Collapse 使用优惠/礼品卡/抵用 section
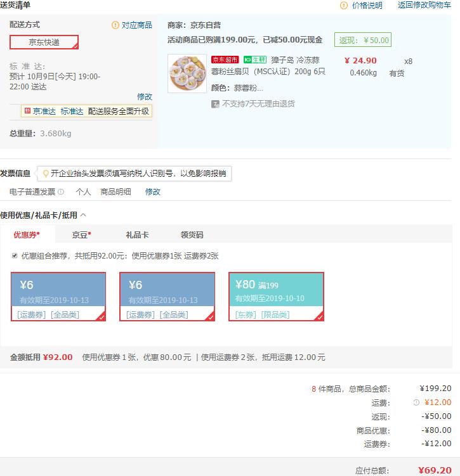Viewport: 460px width, 476px height. [x=83, y=215]
